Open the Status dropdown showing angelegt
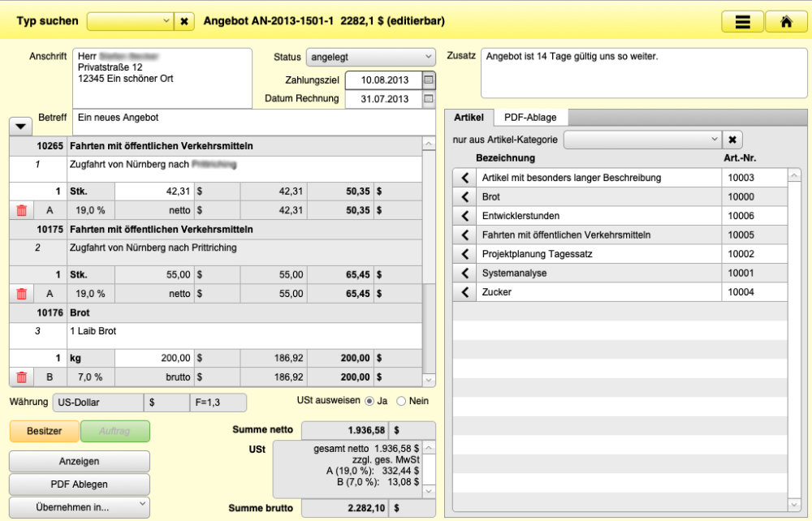Viewport: 812px width, 521px height. (371, 58)
